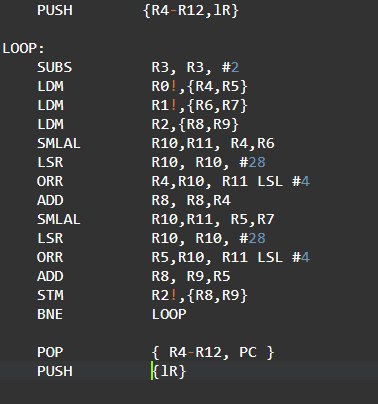Click LDM R0!,{R4,R5} operands
Screen dimensions: 378x404
[x=200, y=87]
